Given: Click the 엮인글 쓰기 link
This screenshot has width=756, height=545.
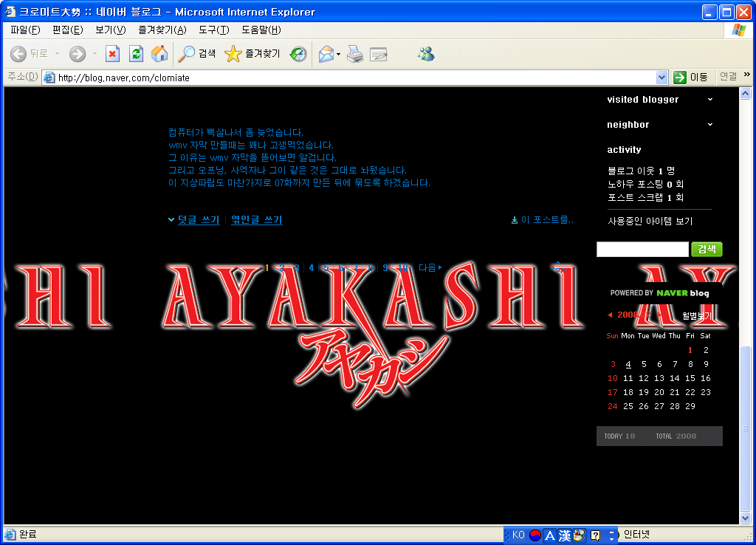Looking at the screenshot, I should (x=256, y=220).
